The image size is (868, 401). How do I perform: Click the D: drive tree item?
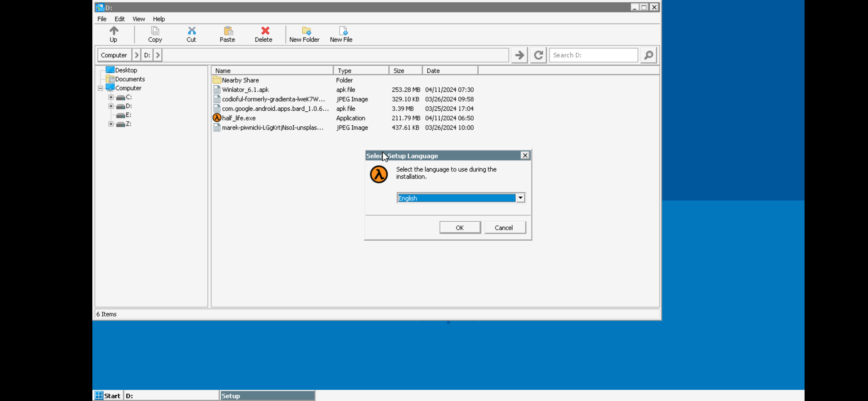(128, 106)
